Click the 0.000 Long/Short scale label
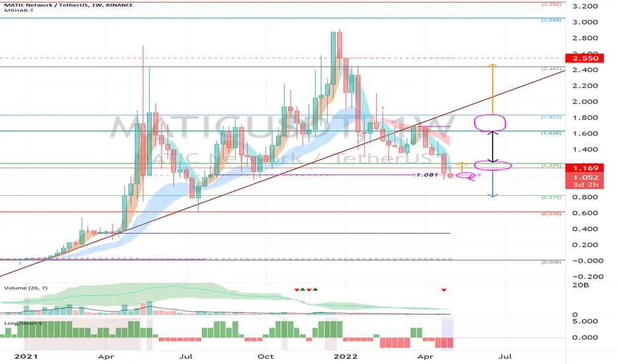The image size is (617, 364). click(585, 338)
